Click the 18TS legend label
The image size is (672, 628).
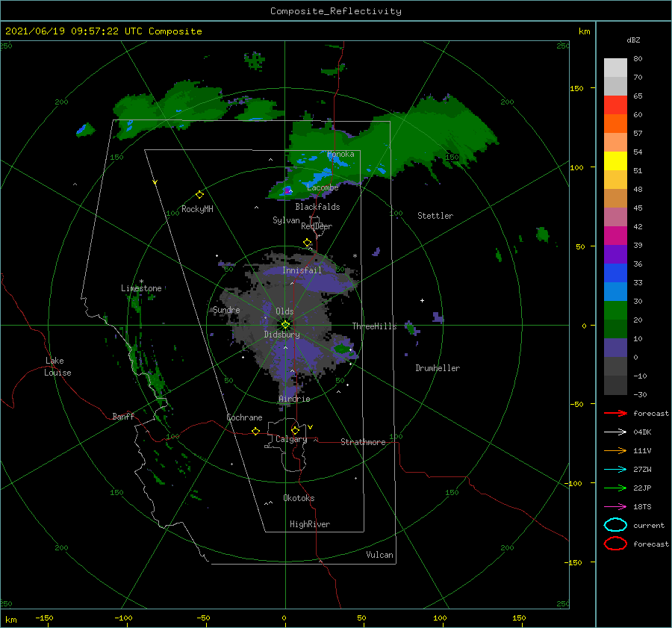pyautogui.click(x=642, y=507)
